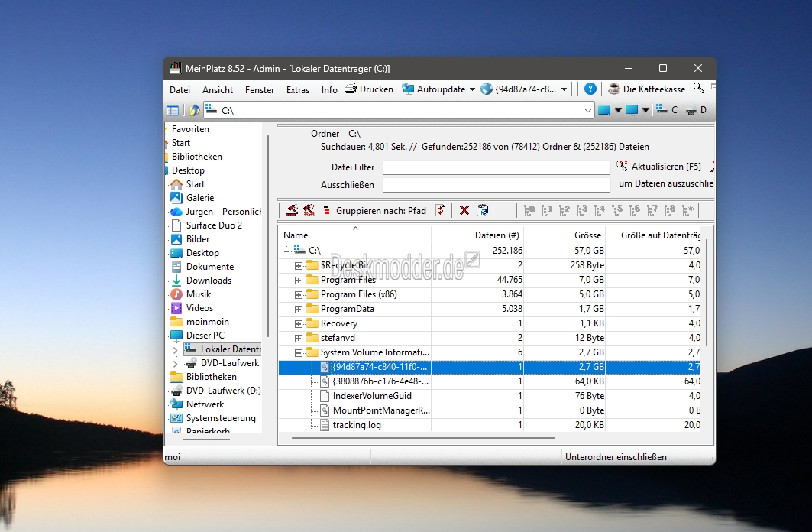
Task: Toggle the panel layout icon left of address bar
Action: (173, 110)
